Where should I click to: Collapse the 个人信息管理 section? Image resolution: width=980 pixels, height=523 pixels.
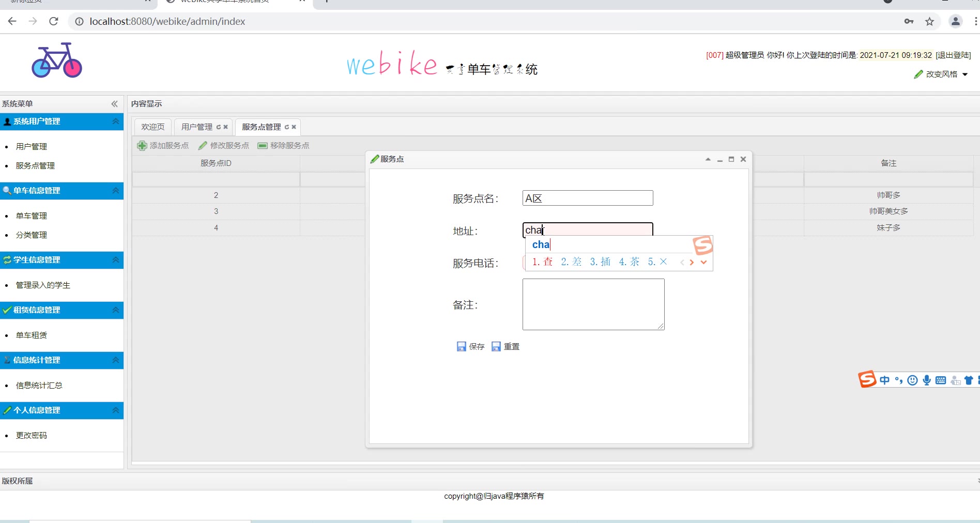click(116, 410)
